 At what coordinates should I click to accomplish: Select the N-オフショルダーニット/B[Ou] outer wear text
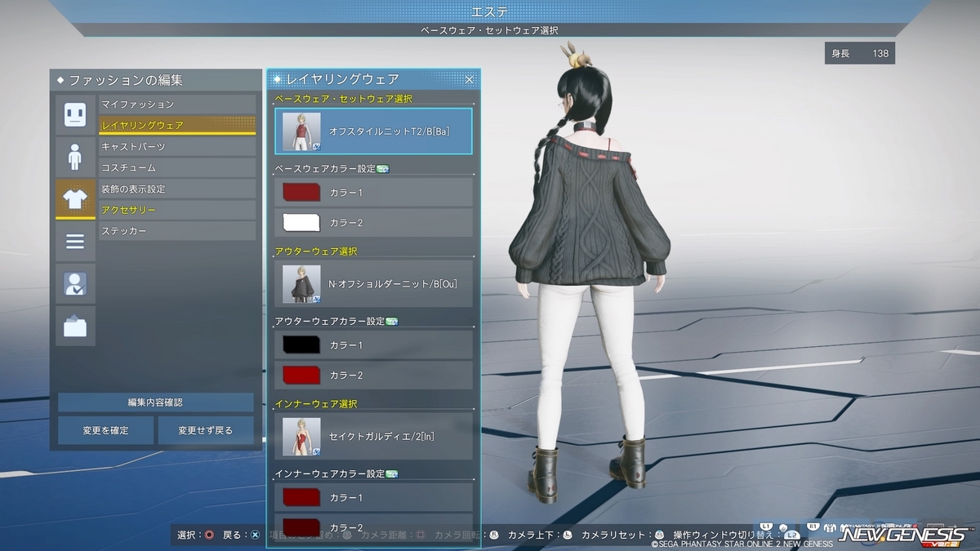click(392, 284)
